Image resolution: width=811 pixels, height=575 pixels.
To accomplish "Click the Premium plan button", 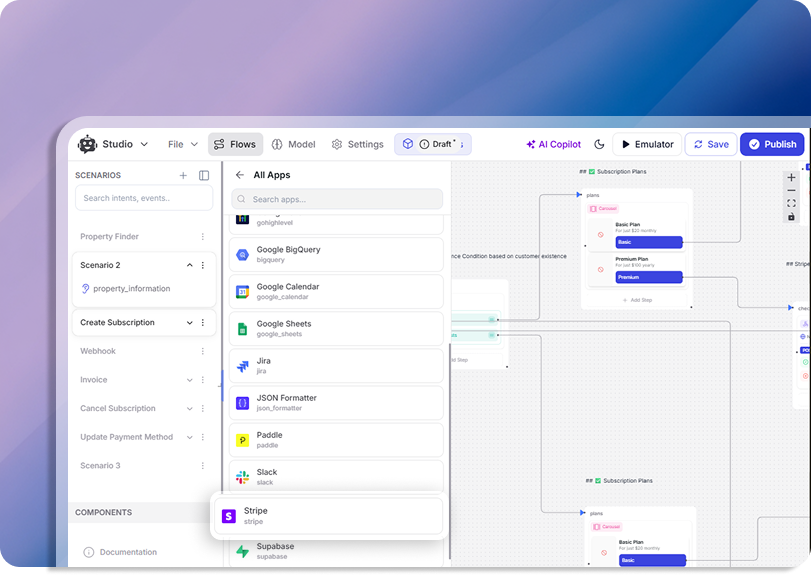I will [x=649, y=277].
